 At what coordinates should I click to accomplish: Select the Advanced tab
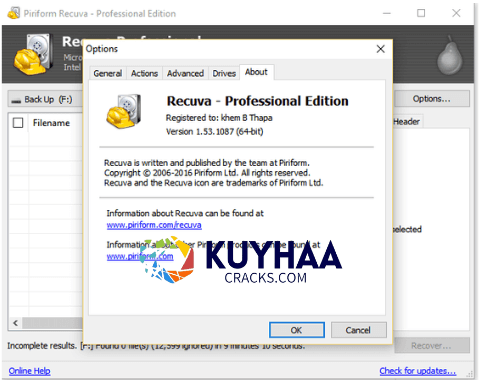tap(185, 73)
